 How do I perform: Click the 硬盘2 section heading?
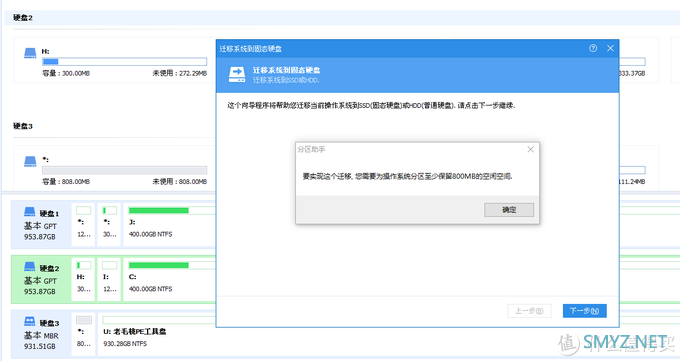coord(23,18)
